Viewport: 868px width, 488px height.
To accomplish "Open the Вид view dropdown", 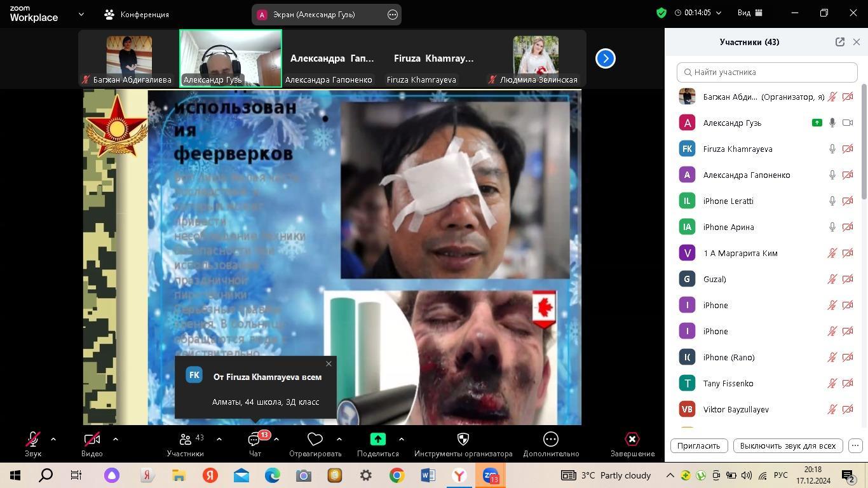I will coord(749,13).
